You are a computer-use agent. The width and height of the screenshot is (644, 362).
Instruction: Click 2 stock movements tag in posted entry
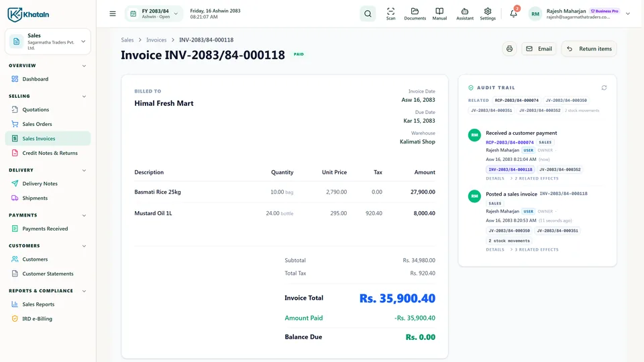pos(509,241)
